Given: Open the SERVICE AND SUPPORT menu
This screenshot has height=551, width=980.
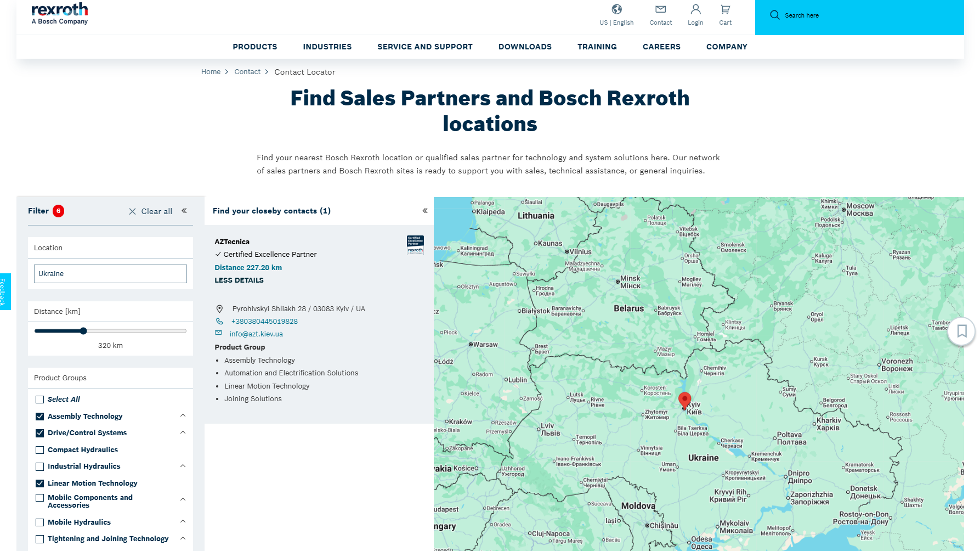Looking at the screenshot, I should pyautogui.click(x=424, y=47).
